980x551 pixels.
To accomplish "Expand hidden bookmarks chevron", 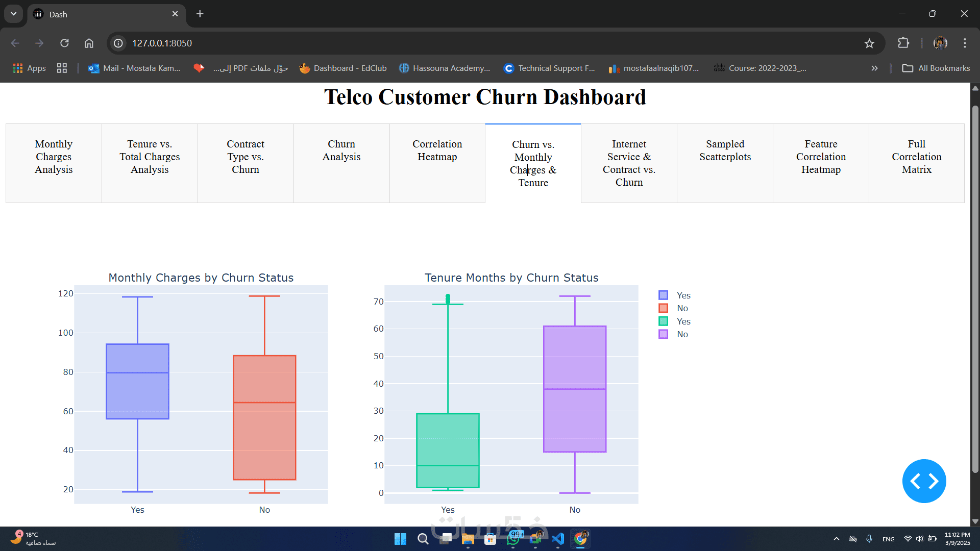I will [874, 68].
